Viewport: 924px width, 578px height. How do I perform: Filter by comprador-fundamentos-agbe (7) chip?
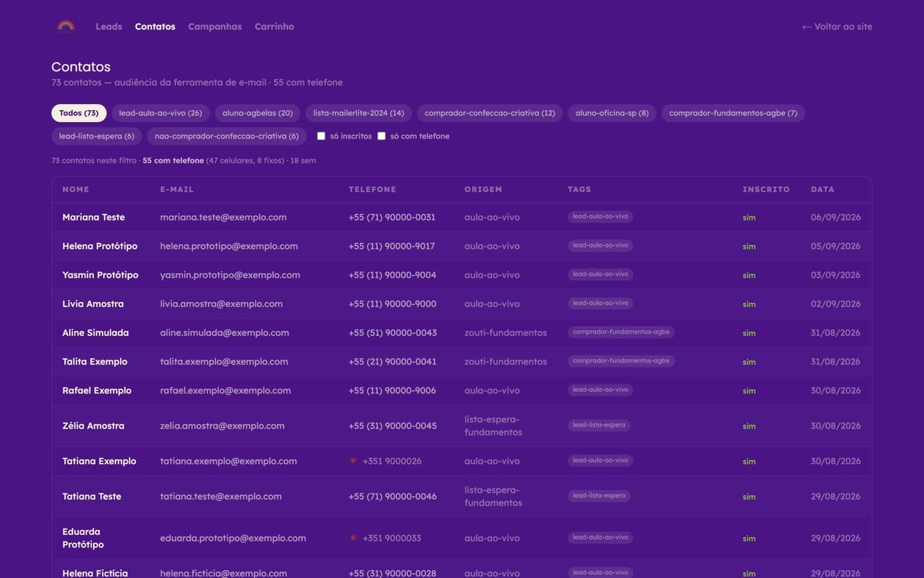(733, 113)
